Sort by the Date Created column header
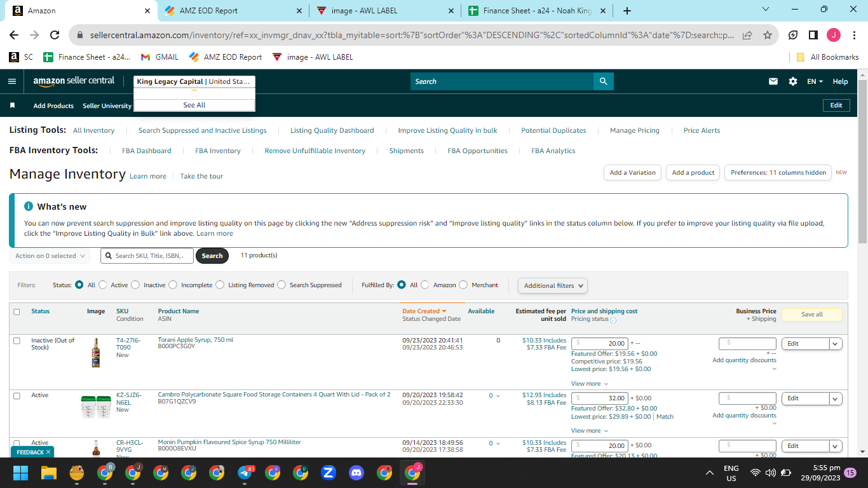This screenshot has width=868, height=488. (x=424, y=311)
